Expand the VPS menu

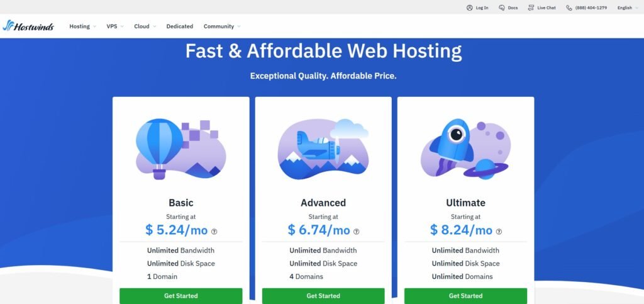[115, 26]
